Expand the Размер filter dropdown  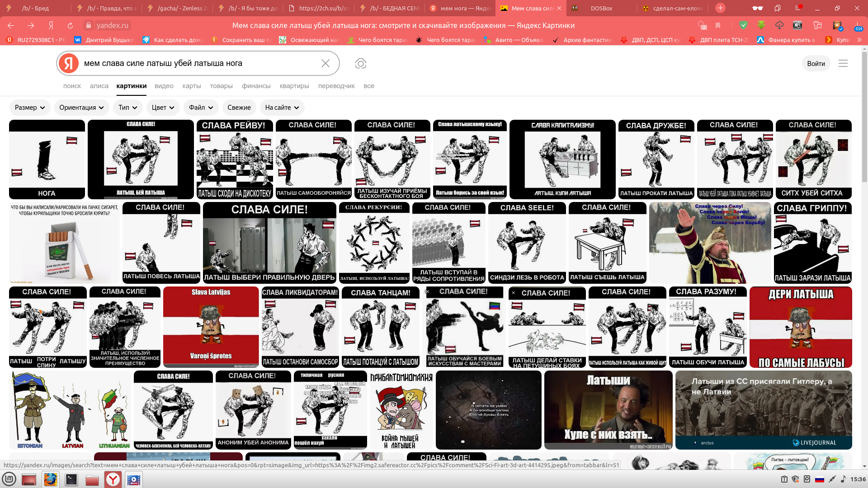point(30,108)
